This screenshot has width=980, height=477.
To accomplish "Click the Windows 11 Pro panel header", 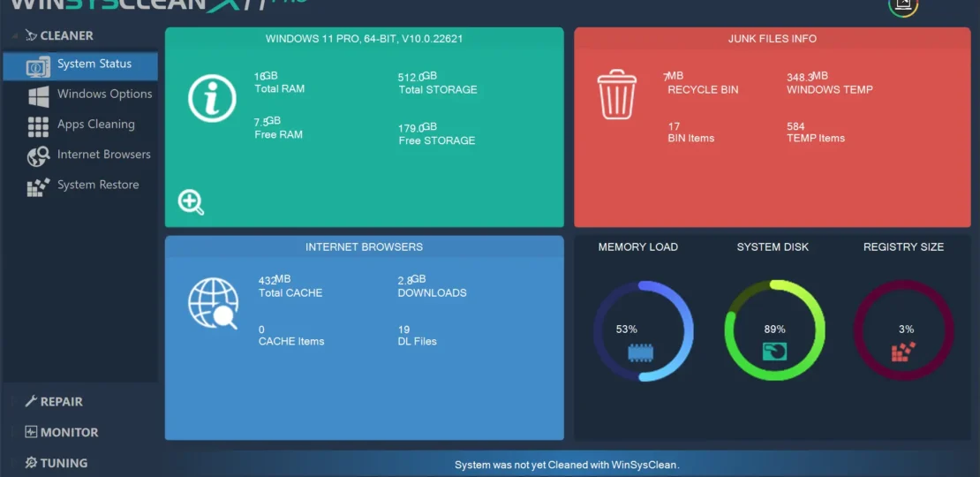I will pos(365,39).
